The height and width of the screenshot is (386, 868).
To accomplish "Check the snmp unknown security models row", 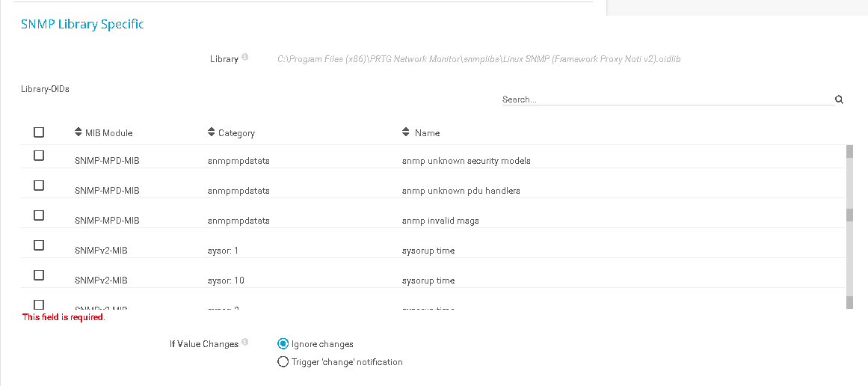I will 39,156.
